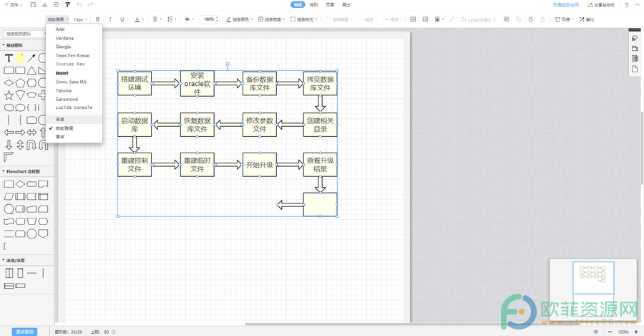Click the format painter icon

point(67,5)
